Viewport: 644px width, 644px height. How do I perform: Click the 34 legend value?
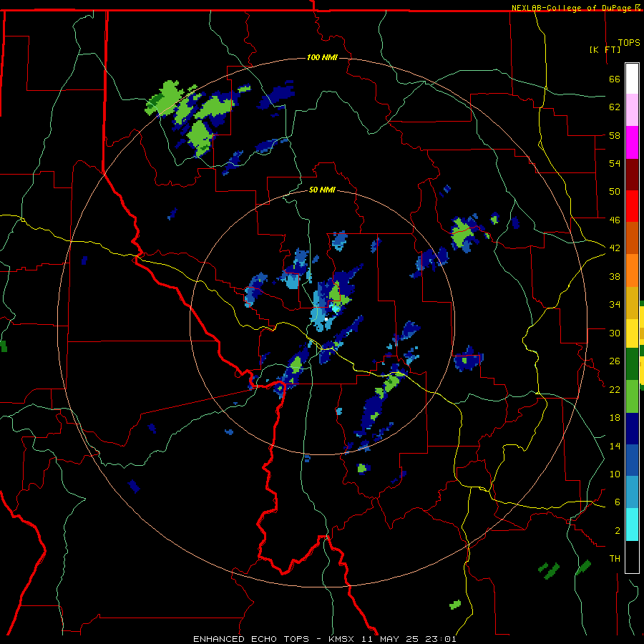pos(615,304)
